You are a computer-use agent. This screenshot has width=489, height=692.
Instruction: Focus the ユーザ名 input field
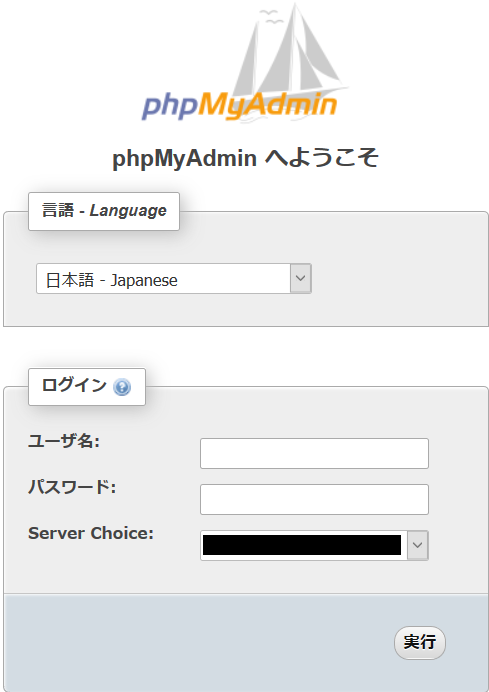314,453
